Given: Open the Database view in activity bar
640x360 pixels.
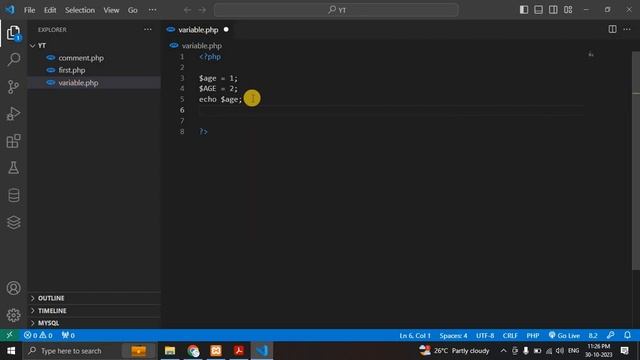Looking at the screenshot, I should (13, 195).
